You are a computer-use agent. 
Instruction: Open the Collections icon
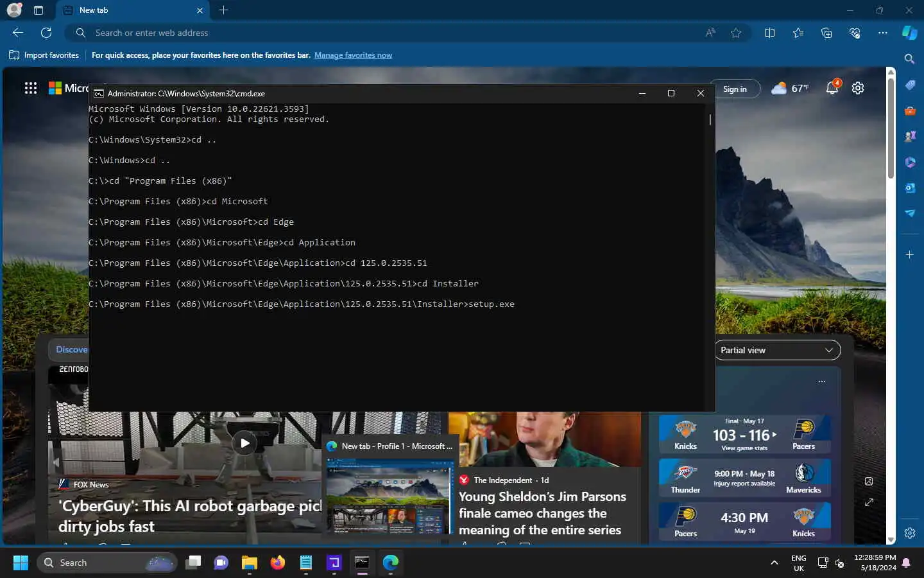click(826, 33)
